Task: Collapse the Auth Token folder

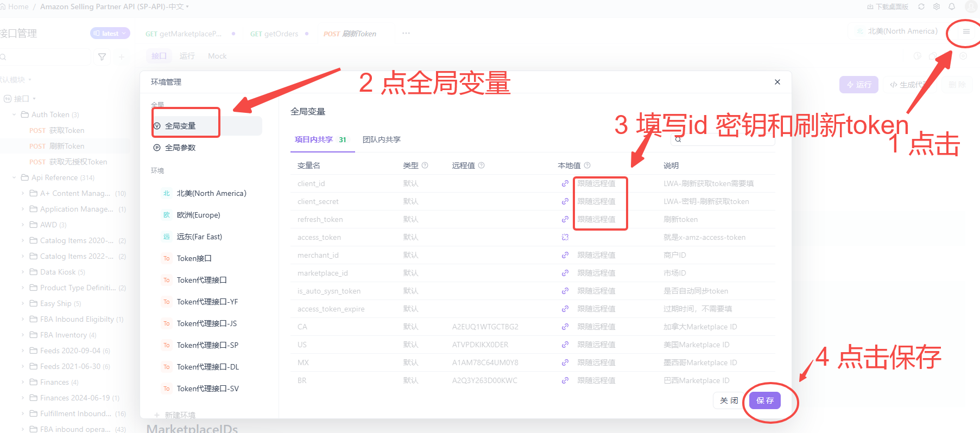Action: [x=14, y=114]
